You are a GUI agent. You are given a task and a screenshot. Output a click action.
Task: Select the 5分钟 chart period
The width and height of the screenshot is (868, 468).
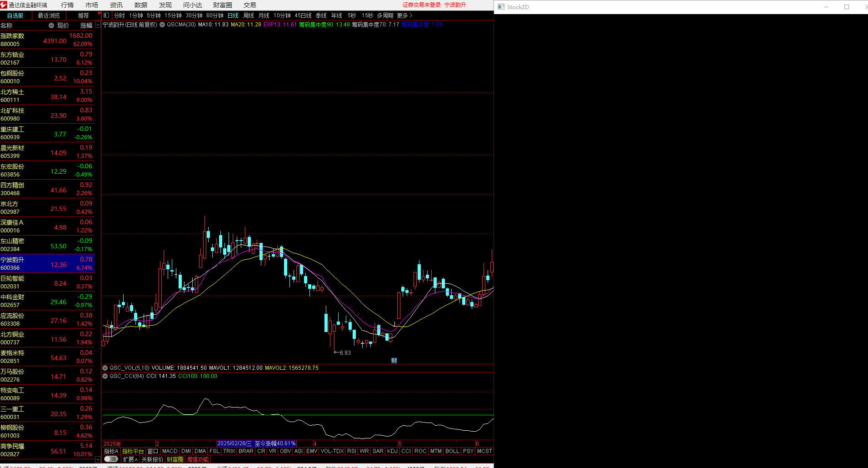[154, 15]
